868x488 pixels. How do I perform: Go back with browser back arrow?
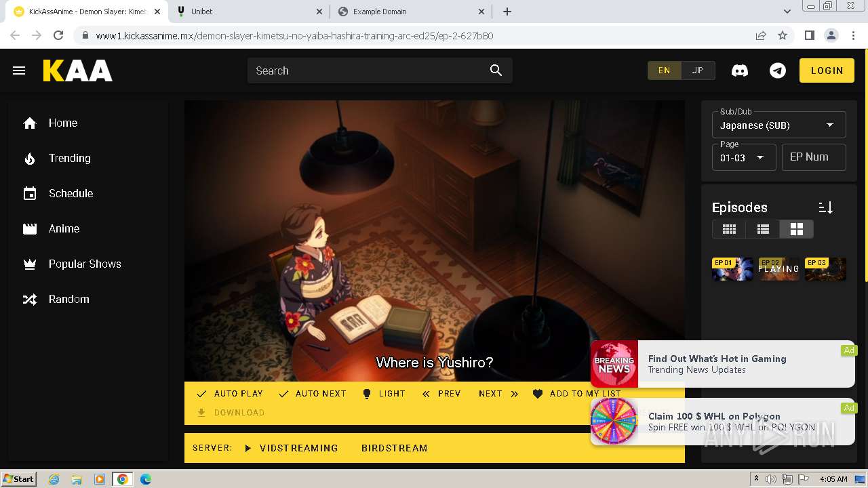point(16,35)
